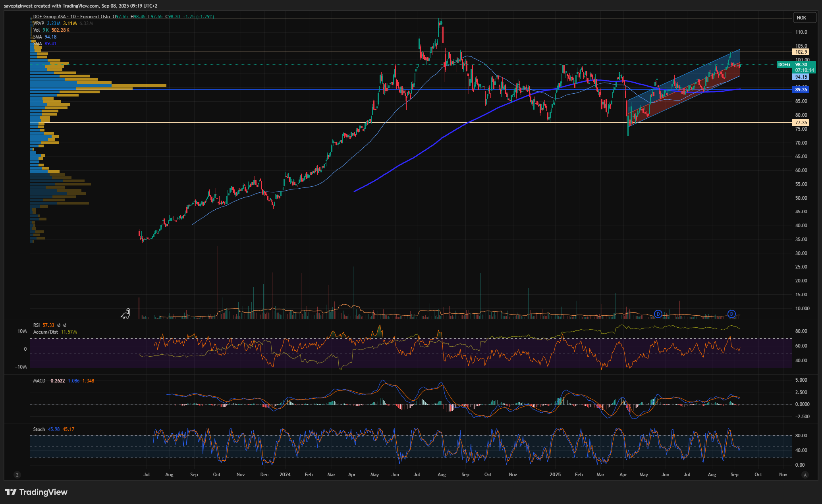This screenshot has width=822, height=504.
Task: Click the 77.35 horizontal line price label
Action: pos(801,123)
